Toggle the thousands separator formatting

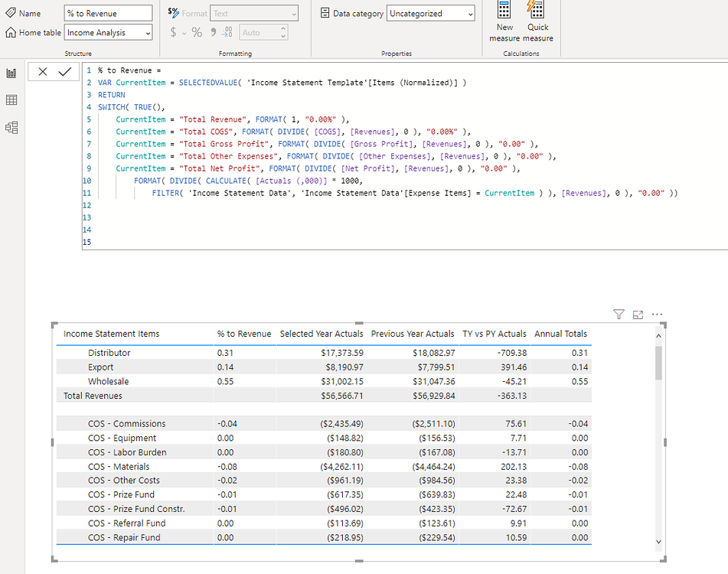click(212, 32)
